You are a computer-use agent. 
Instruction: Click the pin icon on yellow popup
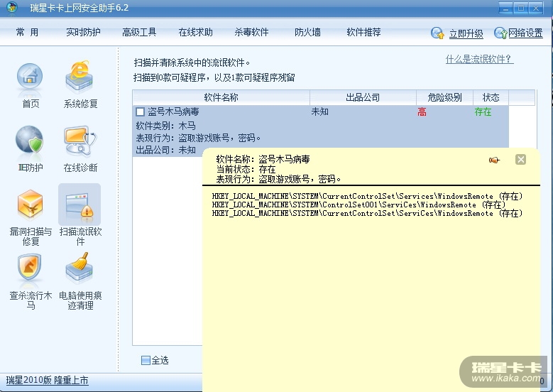[x=495, y=160]
